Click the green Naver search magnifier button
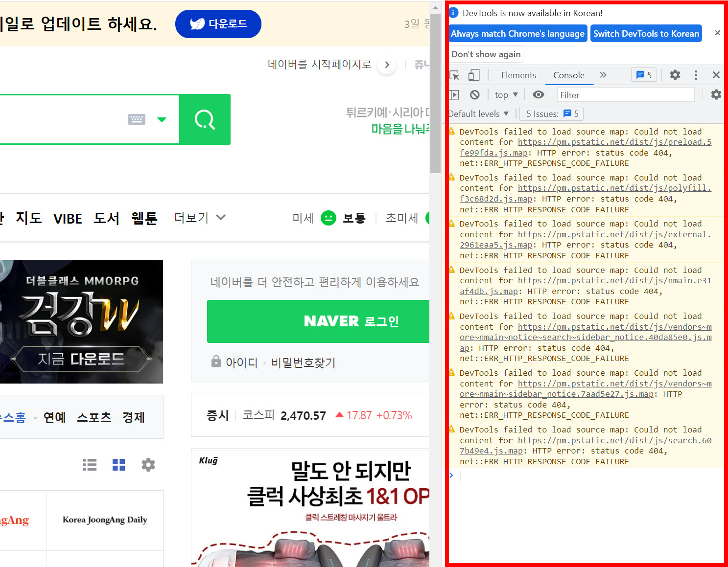728x567 pixels. click(x=205, y=119)
